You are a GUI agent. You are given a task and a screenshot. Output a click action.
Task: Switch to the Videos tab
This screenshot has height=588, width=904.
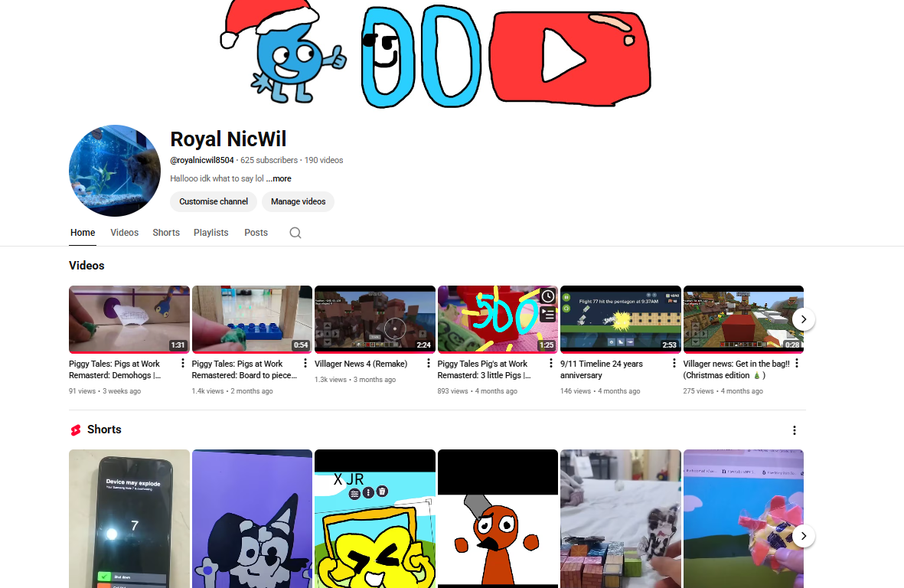tap(125, 233)
